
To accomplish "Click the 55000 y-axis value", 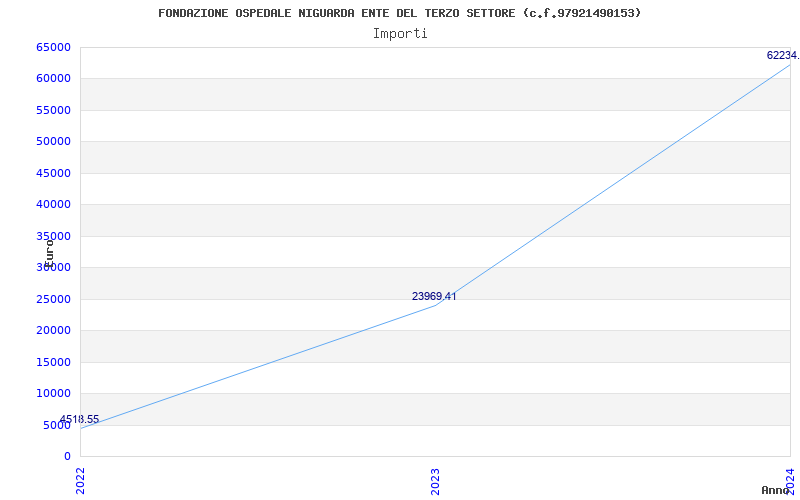I will 53,110.
